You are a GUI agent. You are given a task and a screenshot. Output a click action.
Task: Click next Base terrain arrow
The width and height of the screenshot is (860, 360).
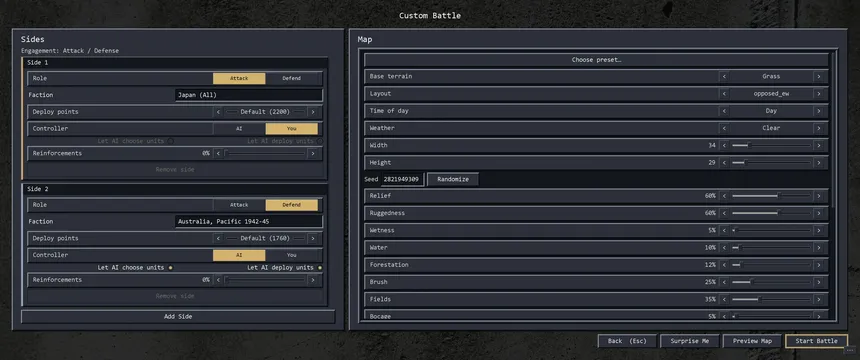pos(819,77)
